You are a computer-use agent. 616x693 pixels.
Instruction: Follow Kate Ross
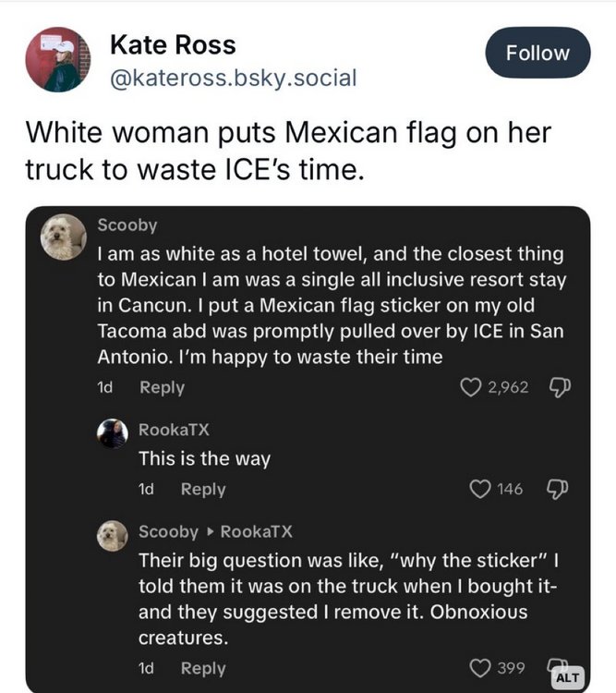(x=538, y=53)
